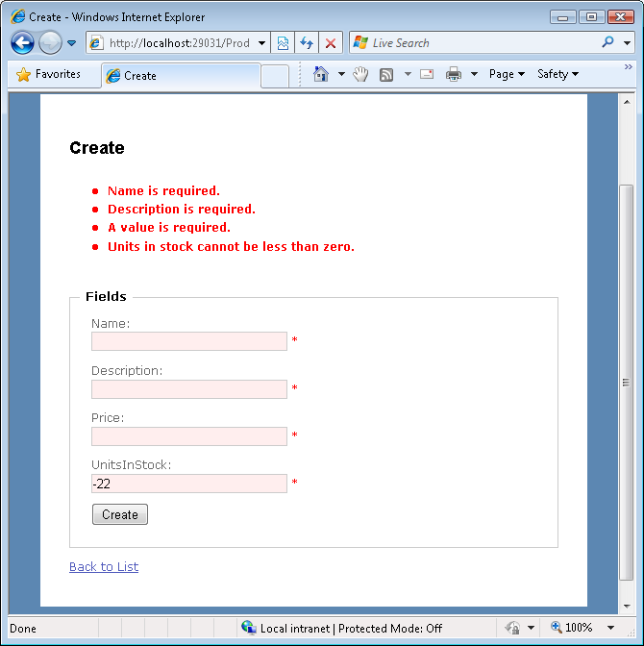Expand the command bar overflow chevron
Screen dimensions: 644x646
[628, 66]
